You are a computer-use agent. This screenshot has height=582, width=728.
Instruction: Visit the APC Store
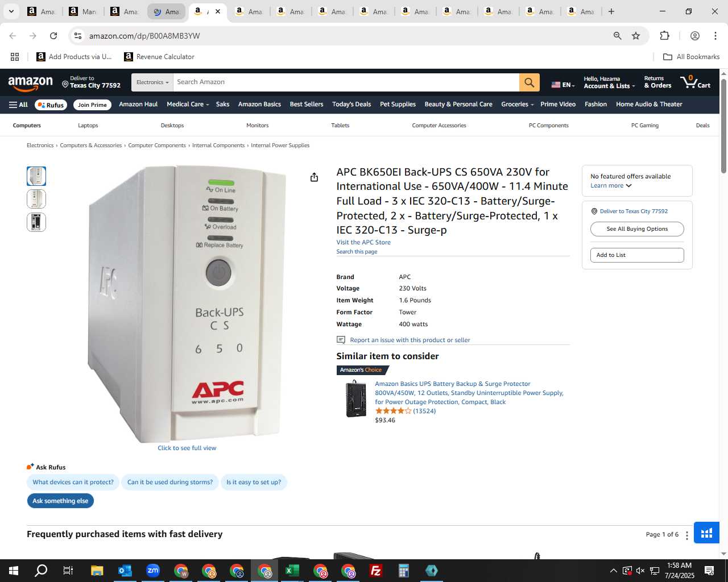(363, 242)
